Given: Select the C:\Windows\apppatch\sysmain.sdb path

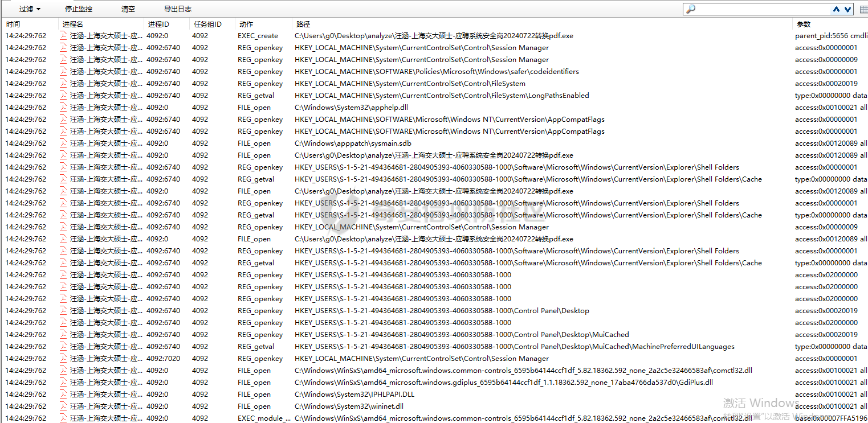Looking at the screenshot, I should coord(353,143).
